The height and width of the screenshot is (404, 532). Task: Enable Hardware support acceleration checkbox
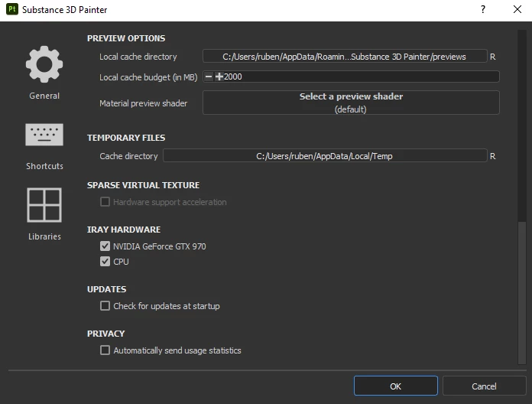click(105, 202)
